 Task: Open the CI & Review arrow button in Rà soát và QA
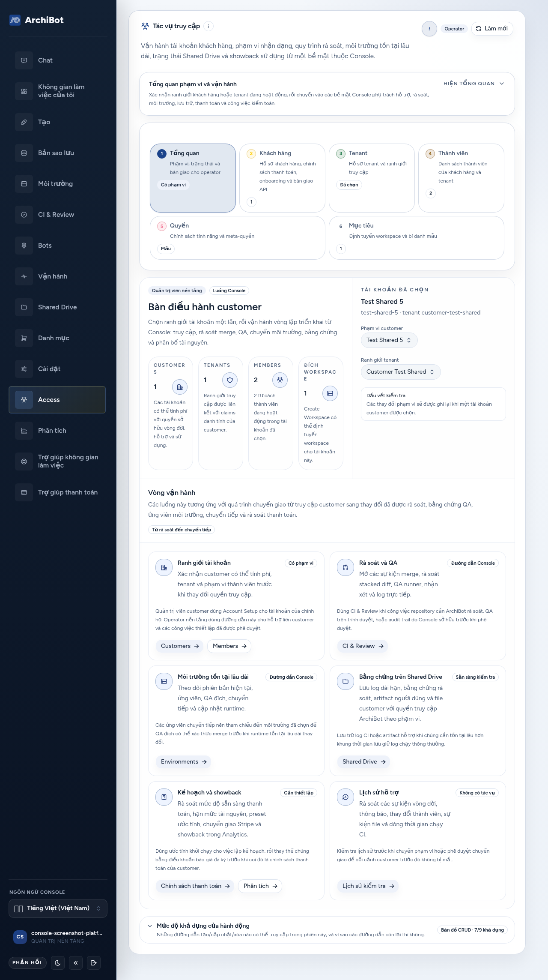363,646
